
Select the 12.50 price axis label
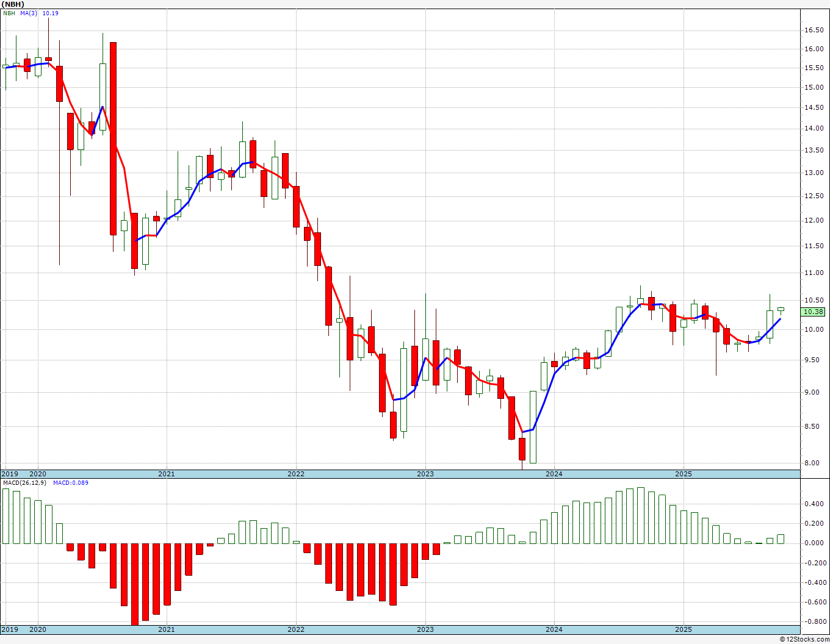[x=813, y=196]
